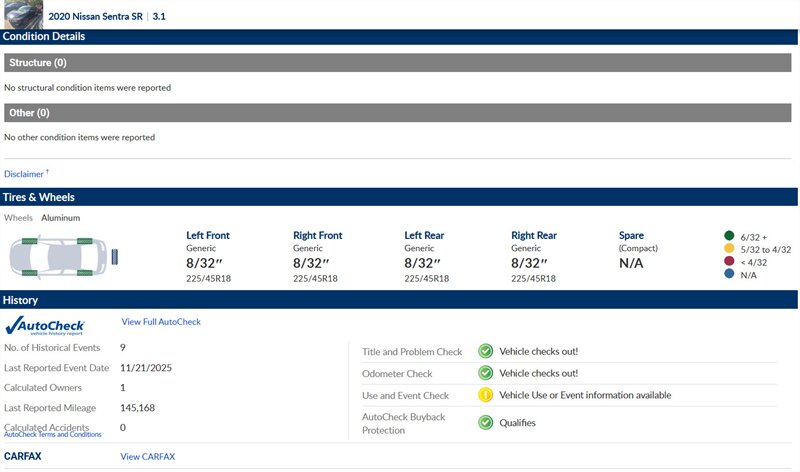This screenshot has width=800, height=472.
Task: Open the Nissan Sentra thumbnail photo
Action: pos(21,14)
